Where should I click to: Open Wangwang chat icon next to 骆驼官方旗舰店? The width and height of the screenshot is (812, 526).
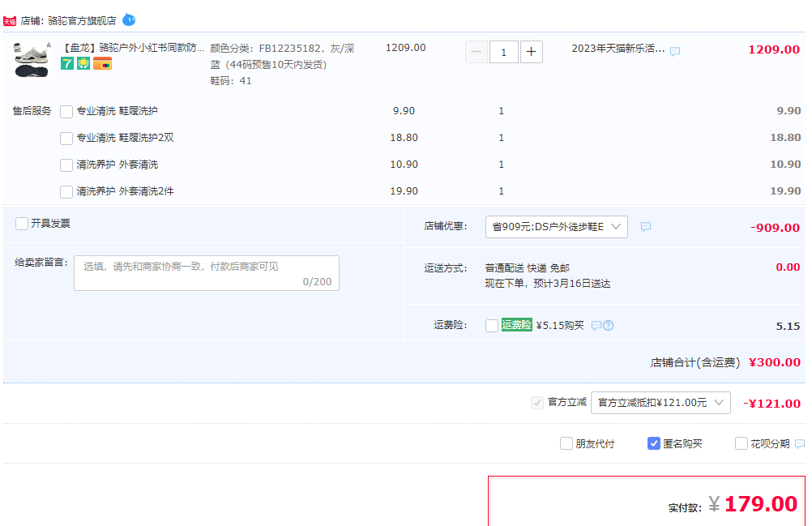pyautogui.click(x=129, y=20)
